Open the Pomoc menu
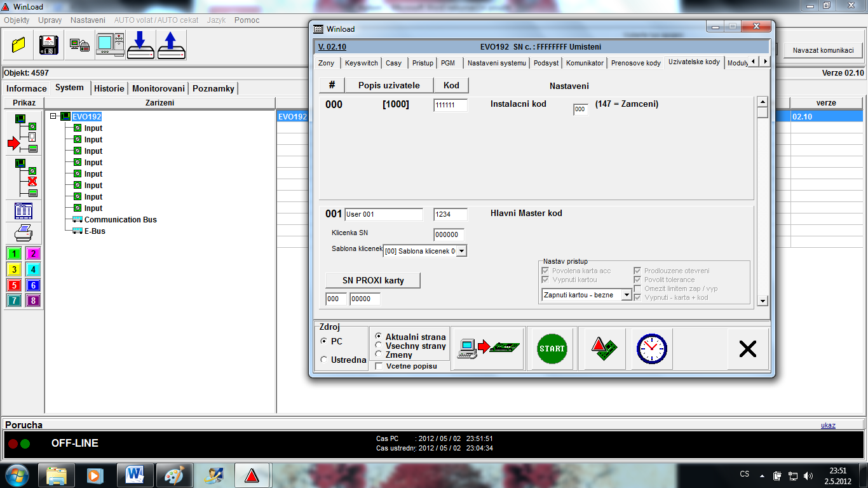Screen dimensions: 868x488 click(x=247, y=20)
